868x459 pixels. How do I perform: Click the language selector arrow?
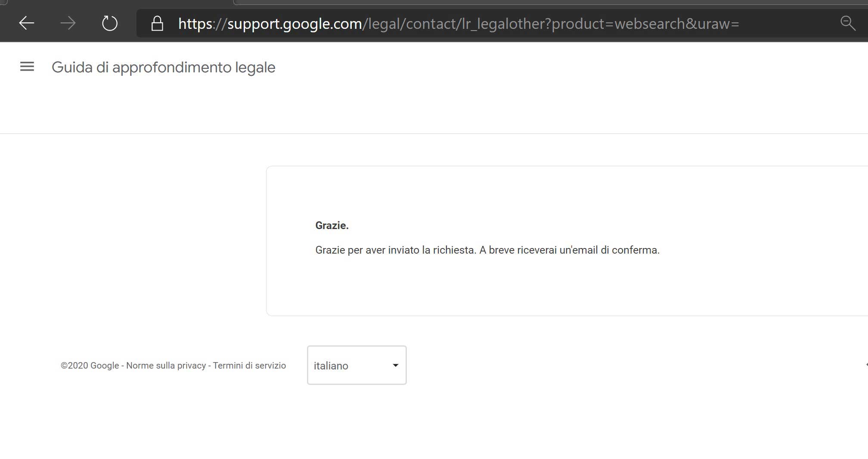click(395, 365)
